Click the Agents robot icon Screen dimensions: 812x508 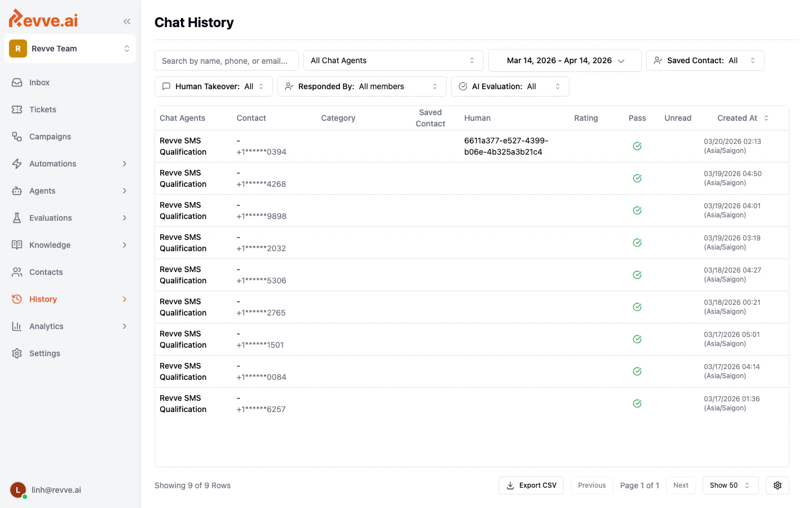point(17,191)
